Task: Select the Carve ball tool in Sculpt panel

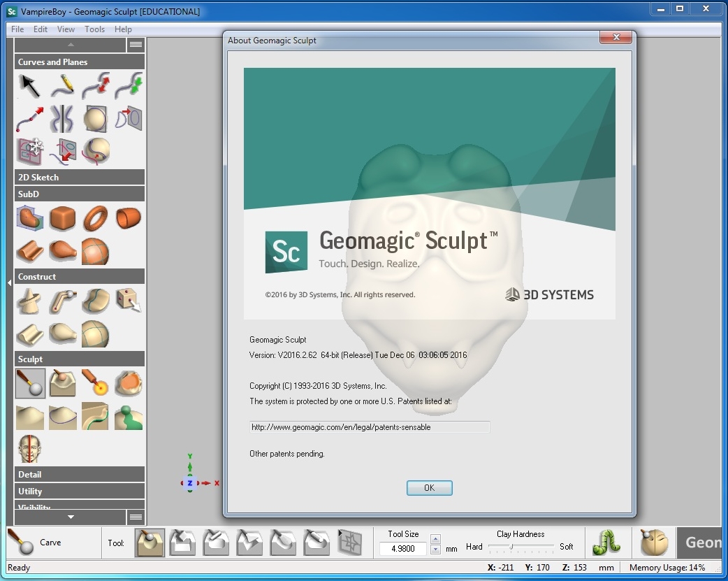Action: point(30,383)
